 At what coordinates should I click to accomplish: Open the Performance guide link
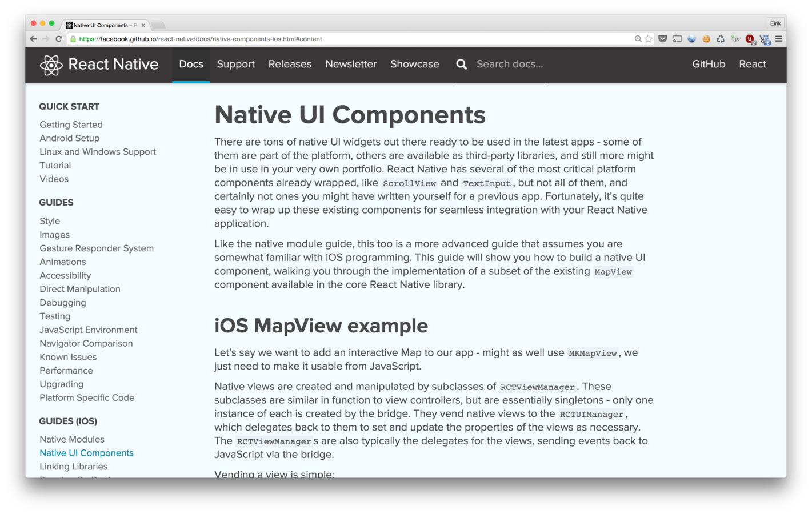(66, 371)
